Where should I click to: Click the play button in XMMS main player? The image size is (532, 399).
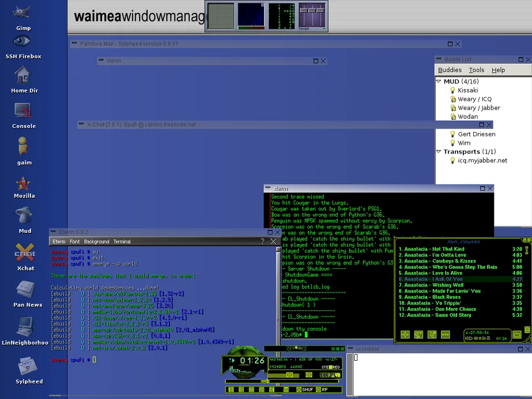241,390
